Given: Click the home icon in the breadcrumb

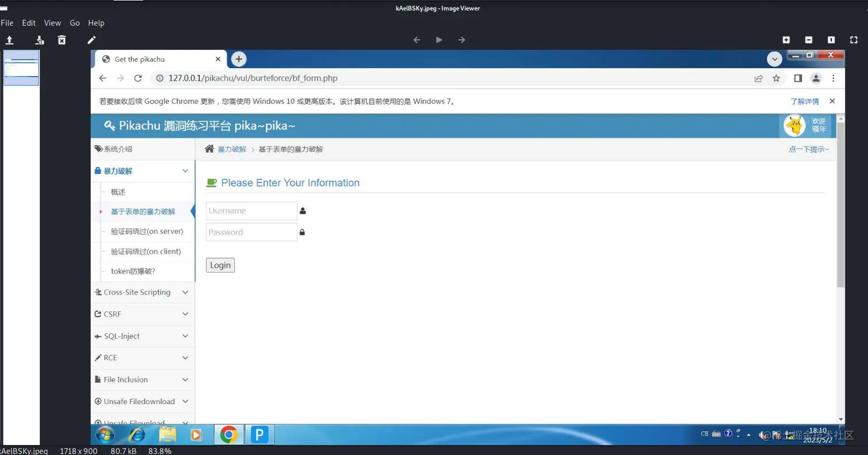Looking at the screenshot, I should (210, 149).
